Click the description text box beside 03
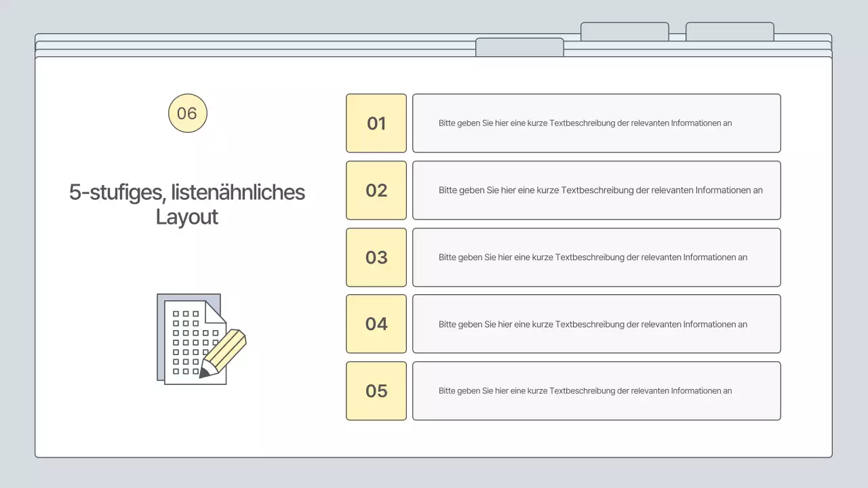This screenshot has height=488, width=868. 596,258
